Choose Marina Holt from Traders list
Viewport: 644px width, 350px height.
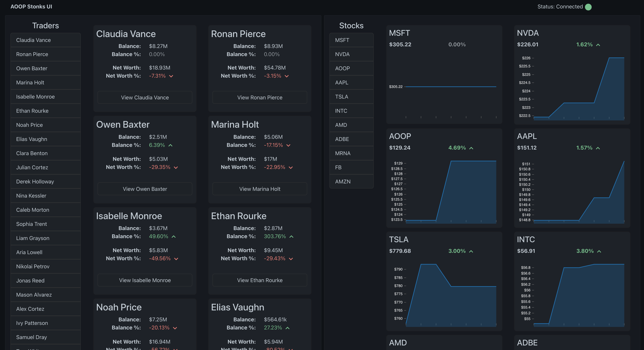(x=45, y=83)
